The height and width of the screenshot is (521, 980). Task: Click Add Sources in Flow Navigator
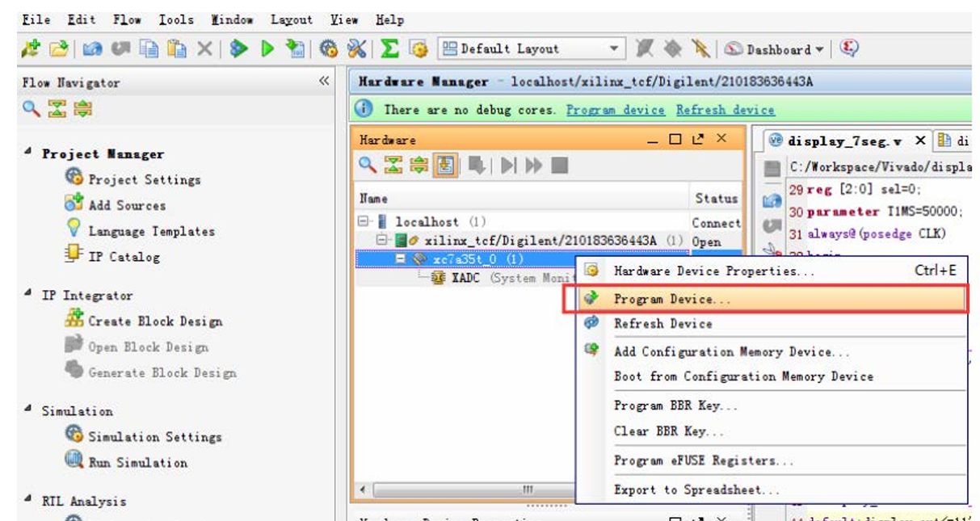pyautogui.click(x=116, y=205)
